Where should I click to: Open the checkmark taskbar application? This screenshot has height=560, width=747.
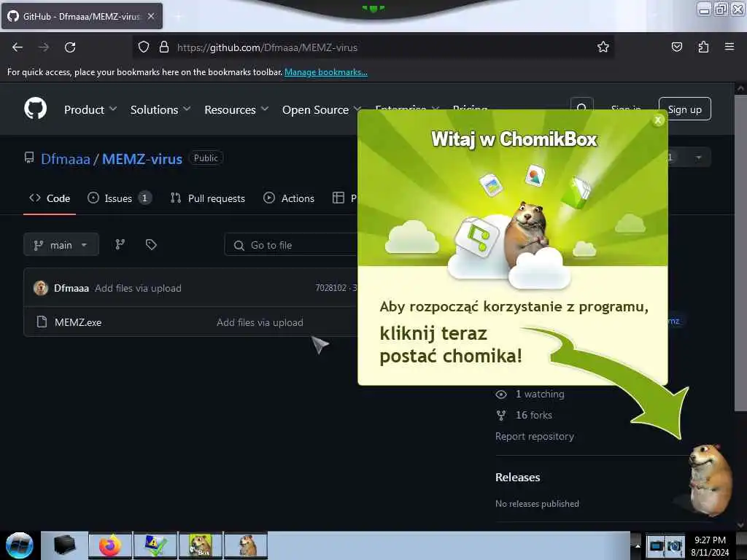[155, 545]
